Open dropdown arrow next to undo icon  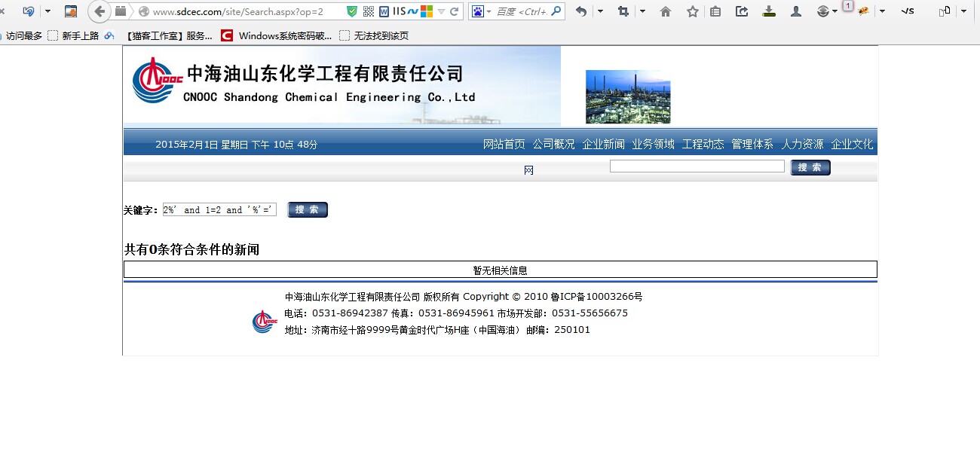pyautogui.click(x=600, y=11)
